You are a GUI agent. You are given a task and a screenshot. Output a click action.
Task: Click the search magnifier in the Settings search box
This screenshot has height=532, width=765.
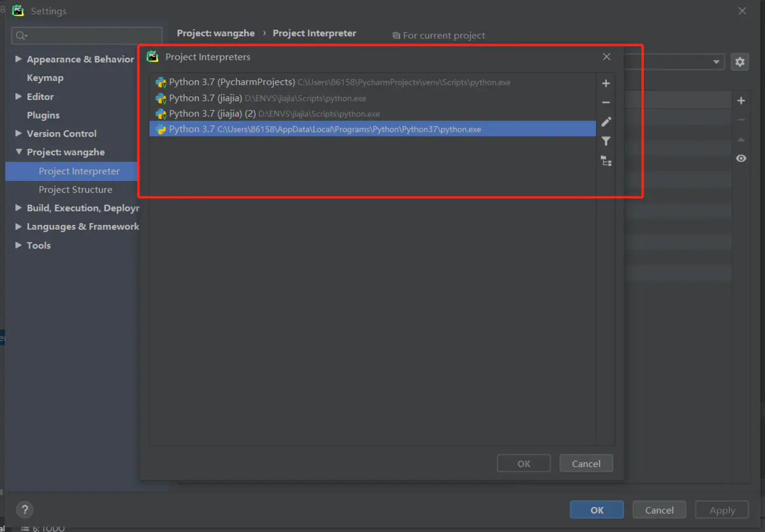(x=21, y=36)
